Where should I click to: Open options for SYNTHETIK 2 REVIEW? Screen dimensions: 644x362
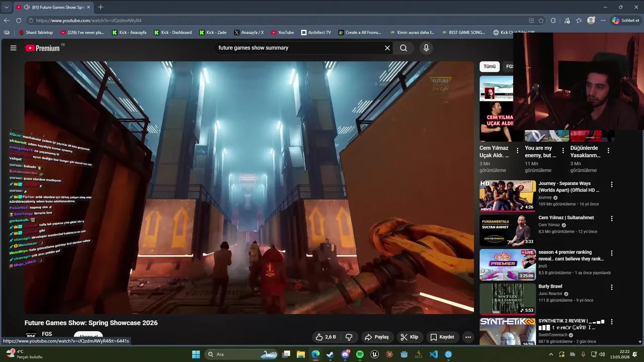click(612, 321)
